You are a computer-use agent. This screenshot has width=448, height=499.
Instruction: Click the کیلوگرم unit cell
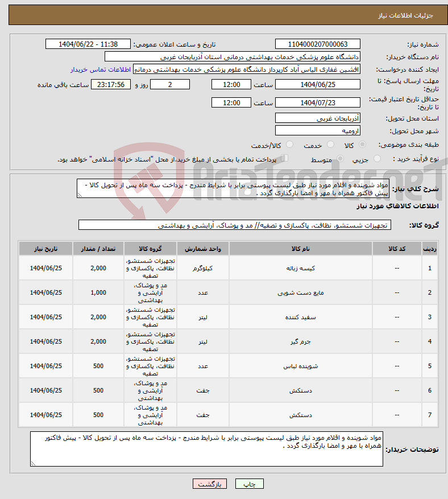tap(203, 268)
